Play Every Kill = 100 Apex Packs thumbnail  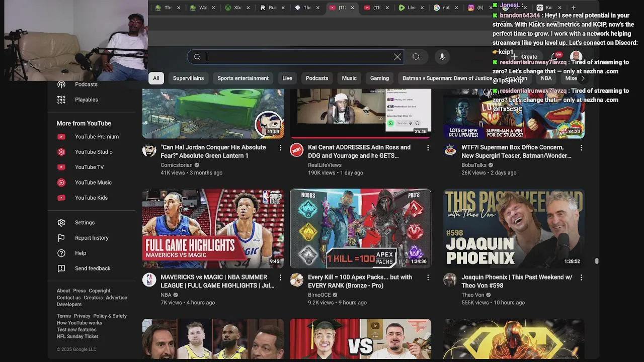360,228
